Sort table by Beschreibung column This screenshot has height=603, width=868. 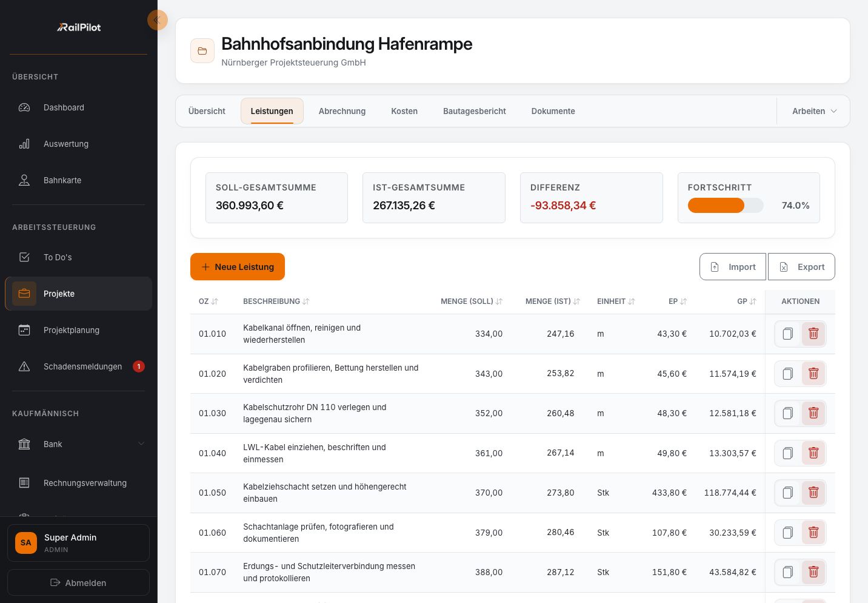tap(276, 301)
